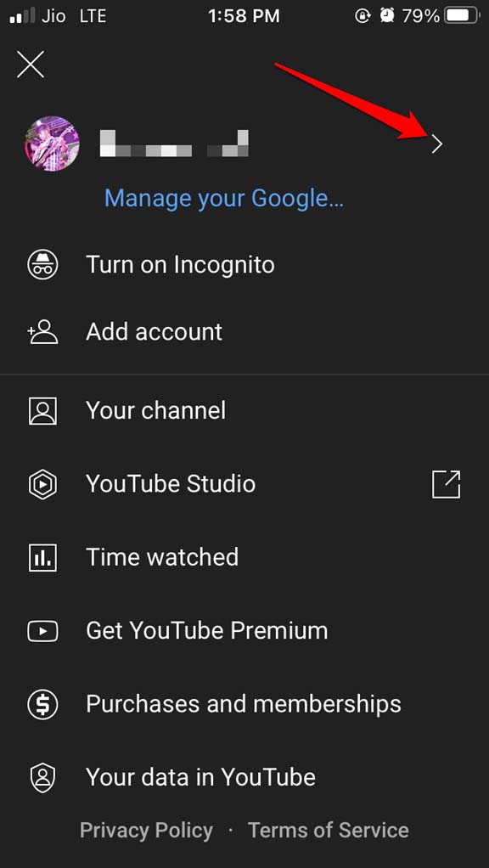Tap the cellular signal bars icon
The height and width of the screenshot is (868, 489).
pyautogui.click(x=22, y=15)
